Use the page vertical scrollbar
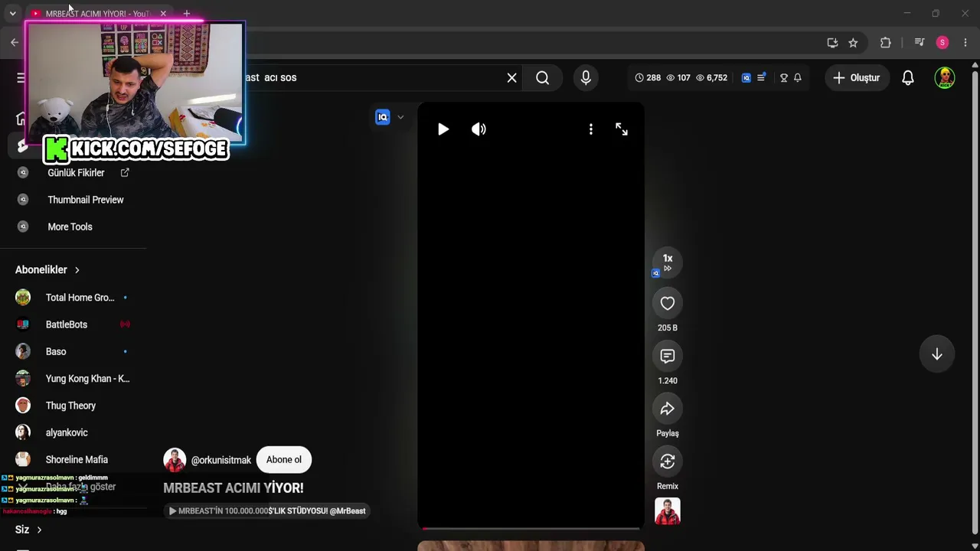The width and height of the screenshot is (980, 551). (x=975, y=302)
